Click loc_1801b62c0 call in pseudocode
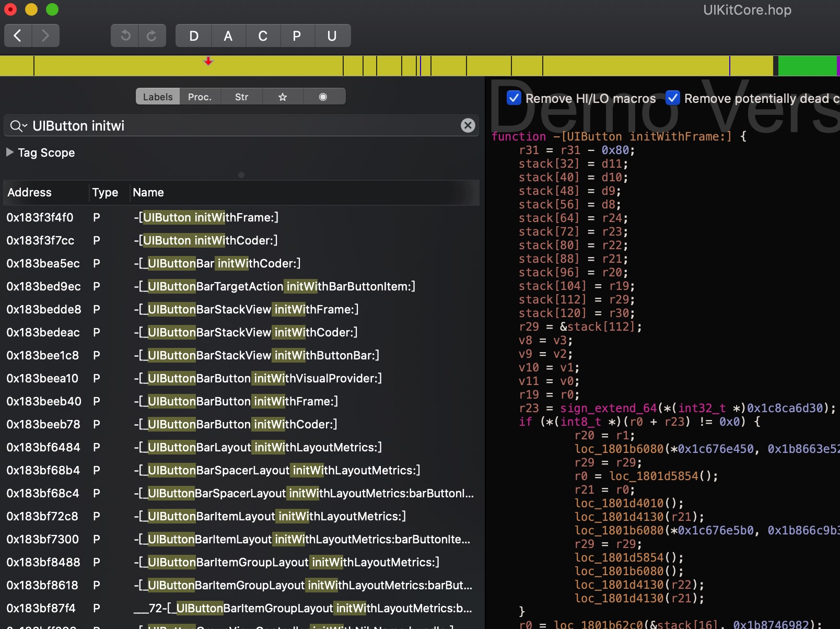Image resolution: width=840 pixels, height=629 pixels. 599,624
